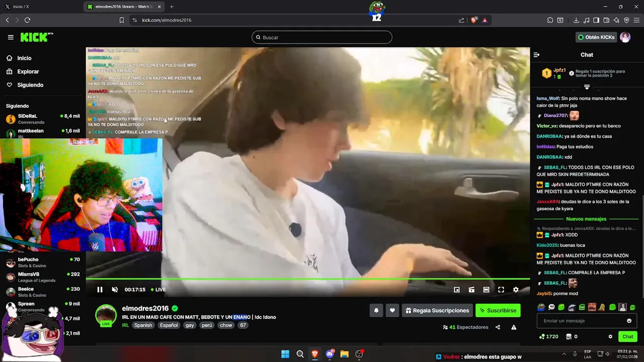
Task: Click the KICK logo
Action: tap(36, 37)
